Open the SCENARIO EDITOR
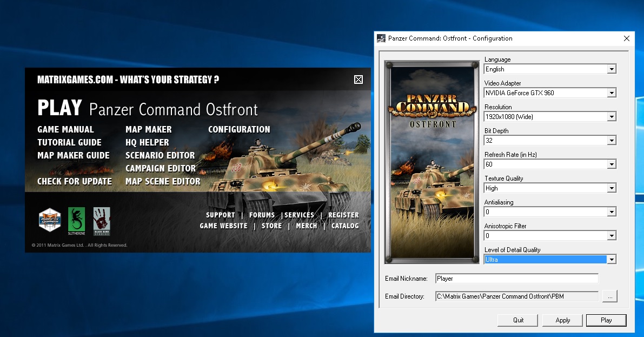The height and width of the screenshot is (337, 644). tap(160, 156)
